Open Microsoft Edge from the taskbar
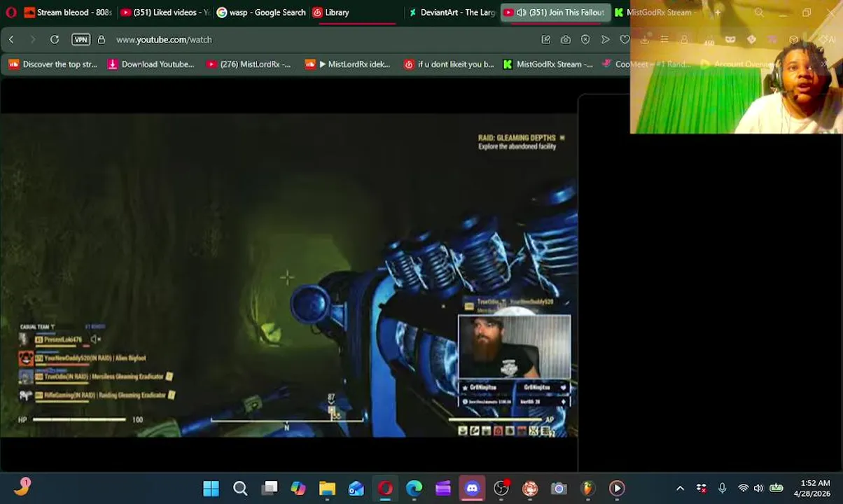The width and height of the screenshot is (843, 504). coord(414,488)
